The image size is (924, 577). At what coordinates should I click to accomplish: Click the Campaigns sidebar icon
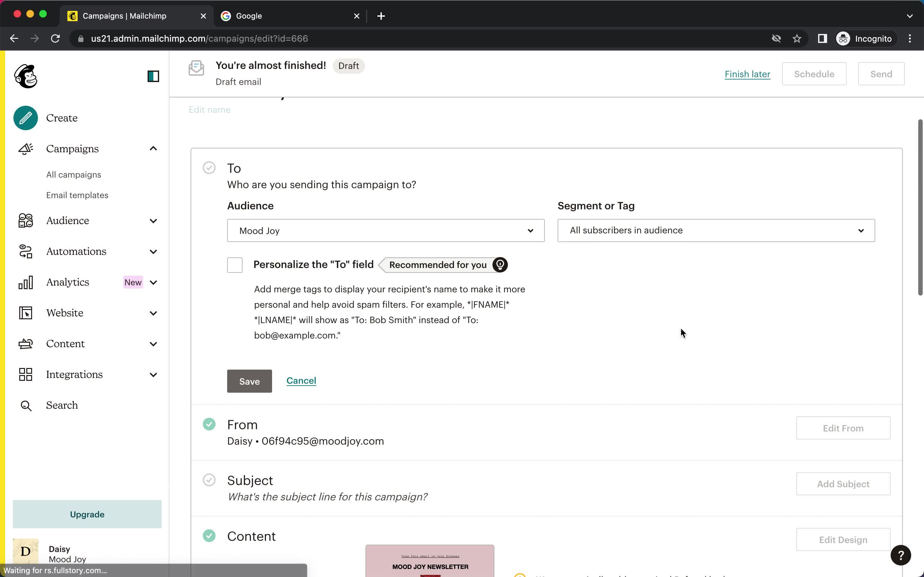coord(25,148)
